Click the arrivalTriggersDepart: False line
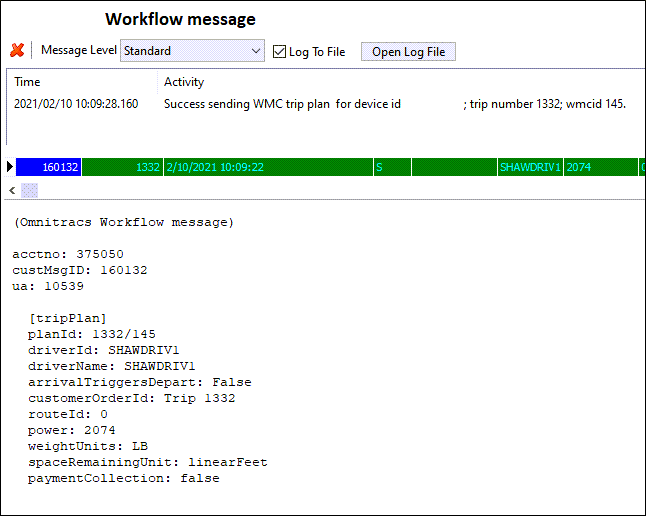The width and height of the screenshot is (646, 516). click(x=140, y=382)
